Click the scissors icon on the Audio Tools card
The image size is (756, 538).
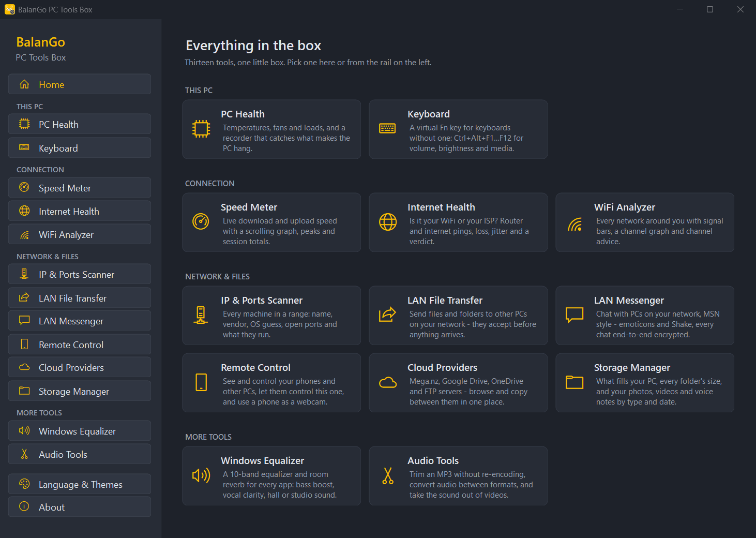[388, 475]
